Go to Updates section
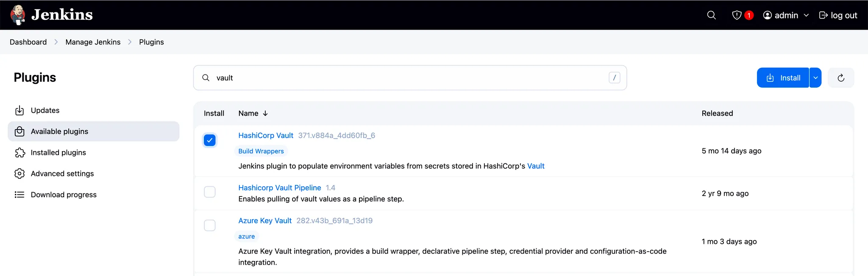 (x=93, y=110)
